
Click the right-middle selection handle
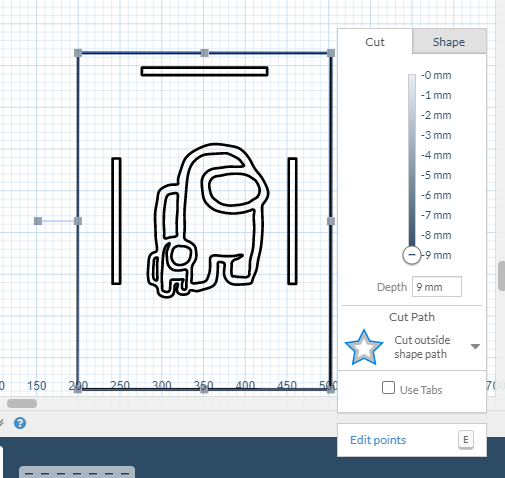(x=331, y=221)
